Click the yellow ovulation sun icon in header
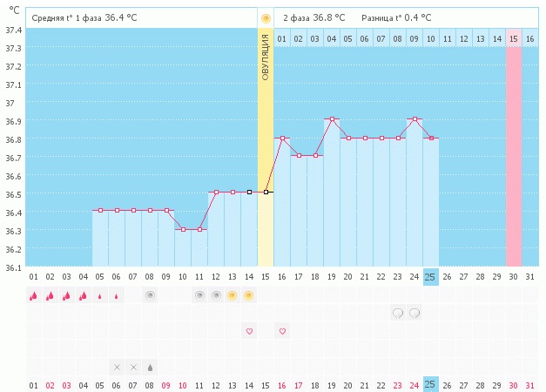This screenshot has width=546, height=392. pyautogui.click(x=266, y=17)
